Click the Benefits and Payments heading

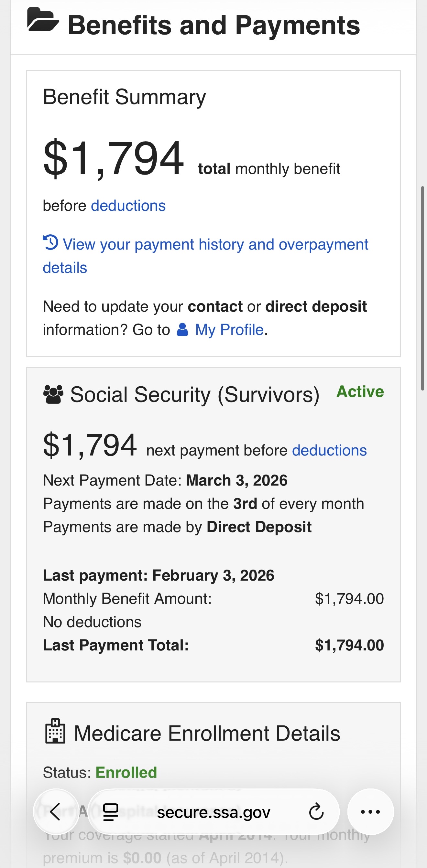(x=213, y=25)
